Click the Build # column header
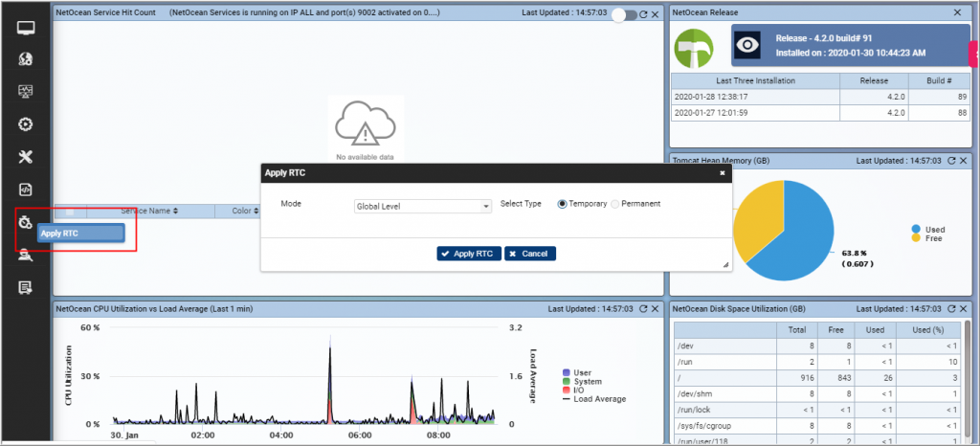 pyautogui.click(x=940, y=80)
